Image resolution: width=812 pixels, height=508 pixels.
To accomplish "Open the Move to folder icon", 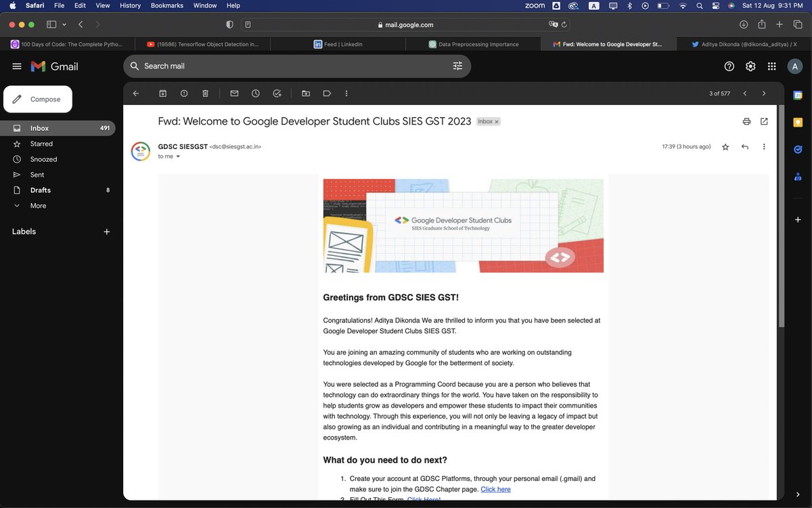I will (306, 93).
